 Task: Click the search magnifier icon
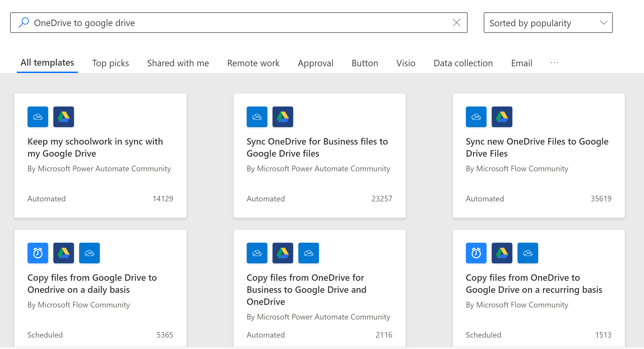coord(24,23)
